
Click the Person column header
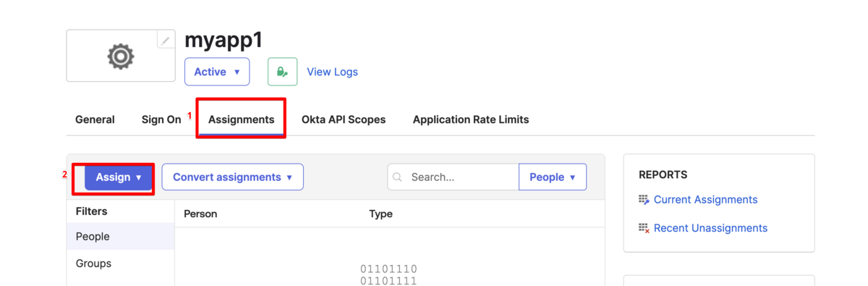coord(200,214)
